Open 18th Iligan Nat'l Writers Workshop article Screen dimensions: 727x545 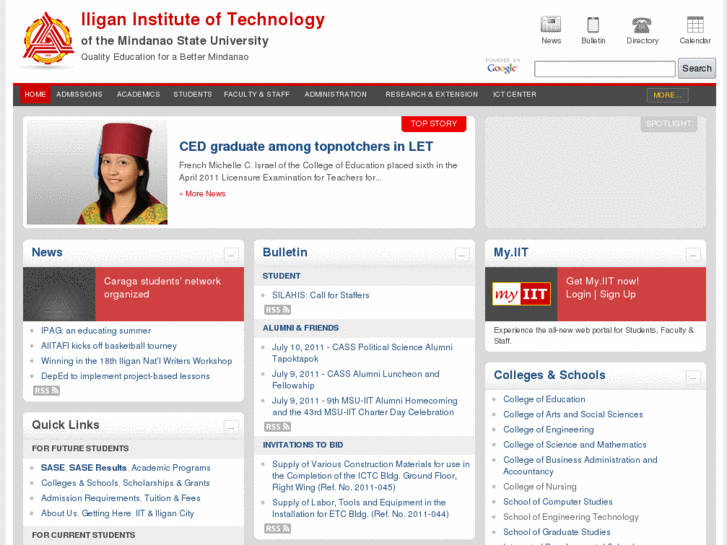136,361
